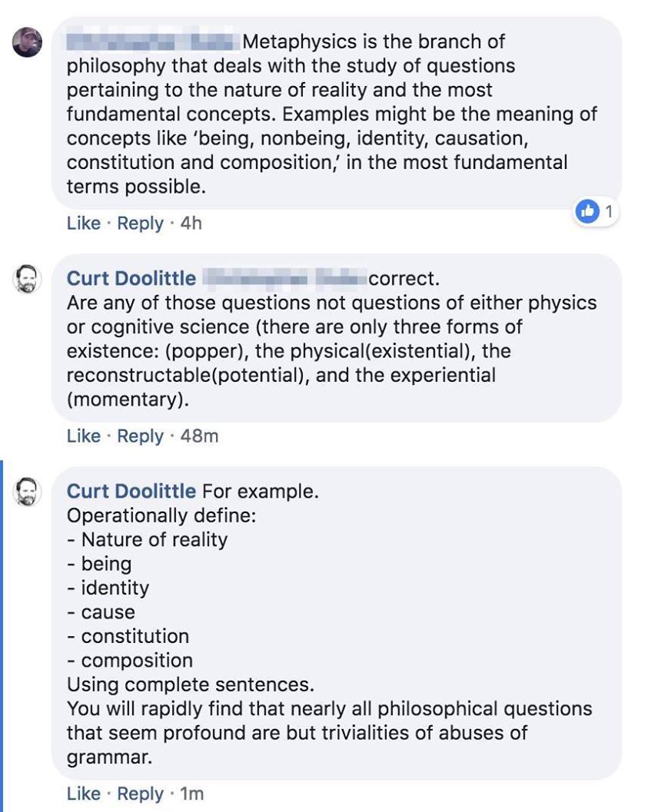The image size is (648, 812).
Task: Open the blurred author name of the Metaphysics comment
Action: pos(154,41)
